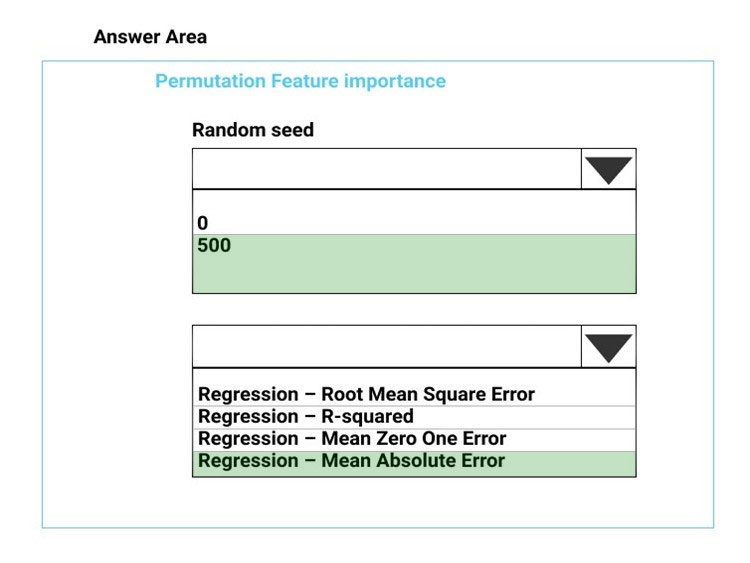The width and height of the screenshot is (750, 563).
Task: Open the Random seed dropdown arrow
Action: tap(608, 169)
